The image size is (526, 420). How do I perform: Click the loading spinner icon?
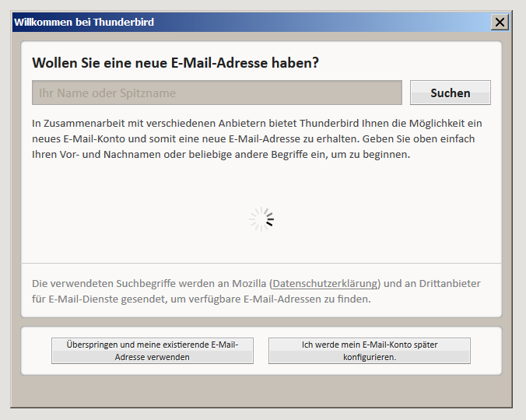(261, 219)
